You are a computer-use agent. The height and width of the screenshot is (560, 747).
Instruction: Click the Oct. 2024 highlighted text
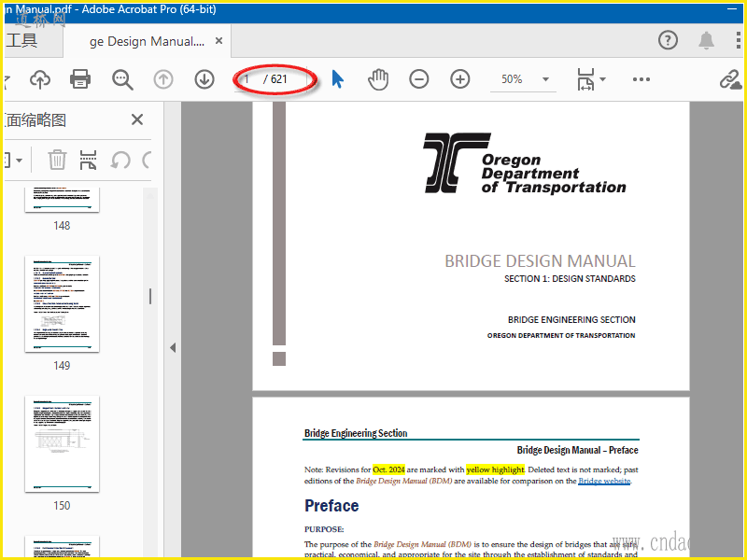click(388, 469)
